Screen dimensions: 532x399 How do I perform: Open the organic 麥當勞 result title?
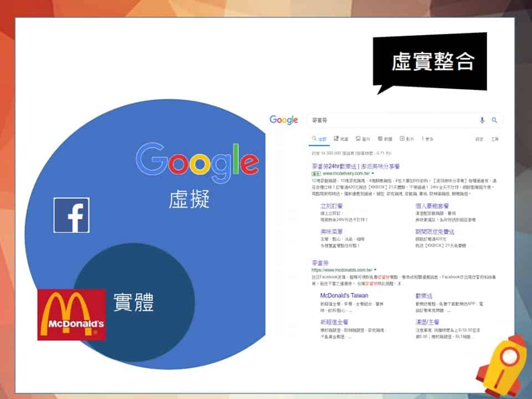320,263
